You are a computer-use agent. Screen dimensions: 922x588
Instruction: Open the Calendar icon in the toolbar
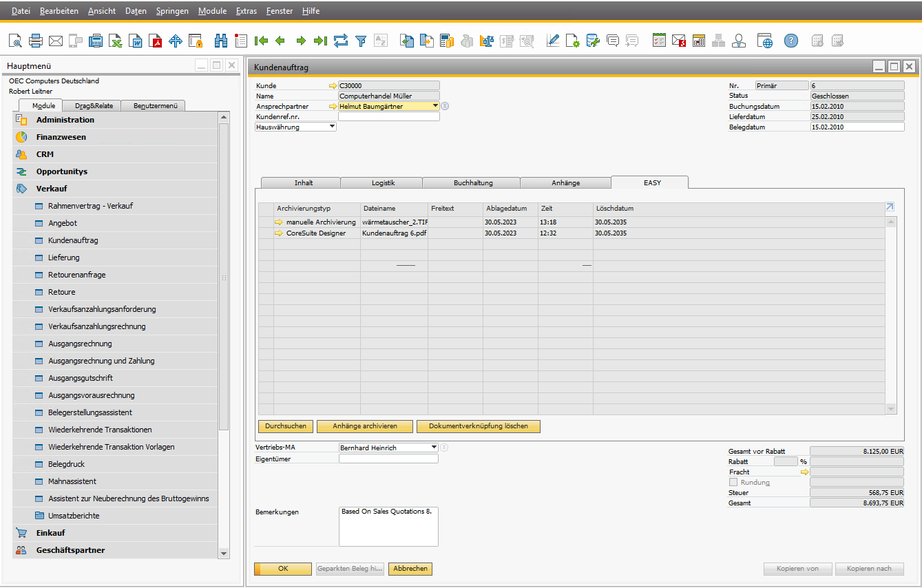pos(698,41)
